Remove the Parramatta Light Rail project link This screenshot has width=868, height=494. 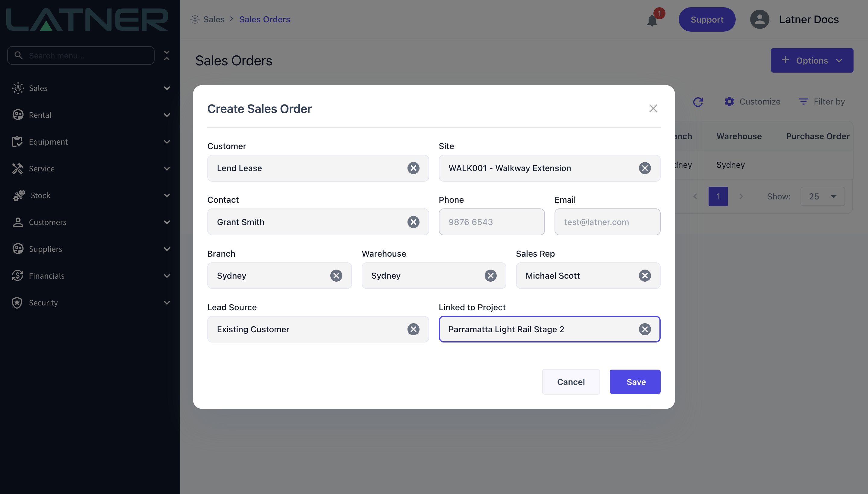click(645, 329)
